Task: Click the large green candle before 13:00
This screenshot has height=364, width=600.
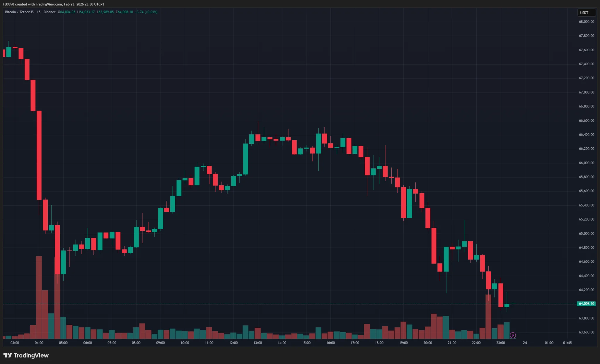Action: [246, 159]
